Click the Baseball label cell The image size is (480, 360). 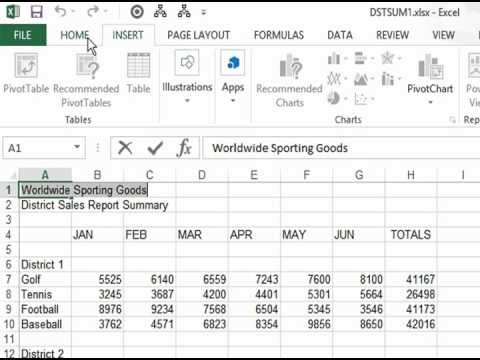[x=45, y=324]
